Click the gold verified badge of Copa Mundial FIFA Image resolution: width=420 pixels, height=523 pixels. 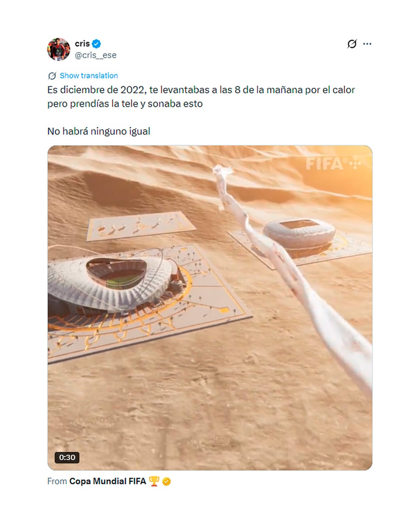166,481
